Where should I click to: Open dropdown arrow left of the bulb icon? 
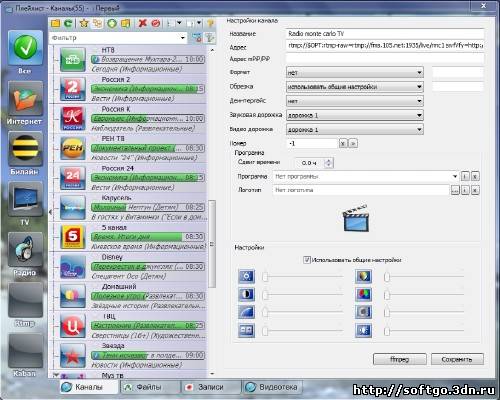tap(199, 23)
